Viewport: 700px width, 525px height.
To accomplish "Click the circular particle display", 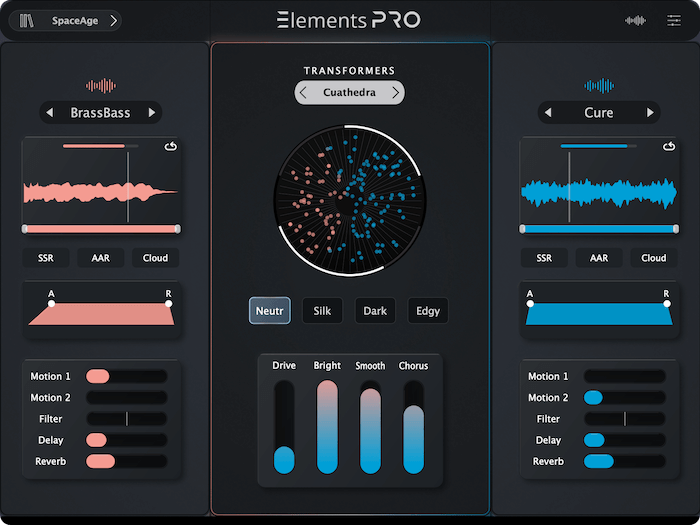I will point(350,200).
